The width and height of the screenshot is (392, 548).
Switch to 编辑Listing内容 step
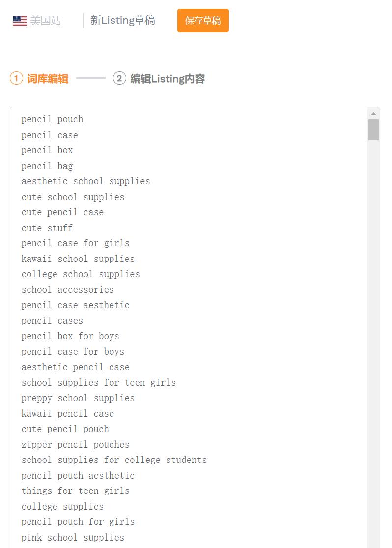[168, 79]
